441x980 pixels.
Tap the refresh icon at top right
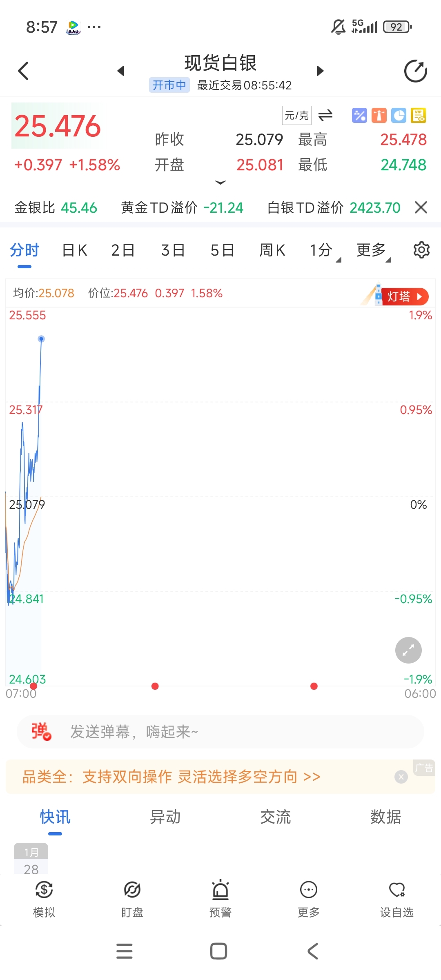pos(415,71)
